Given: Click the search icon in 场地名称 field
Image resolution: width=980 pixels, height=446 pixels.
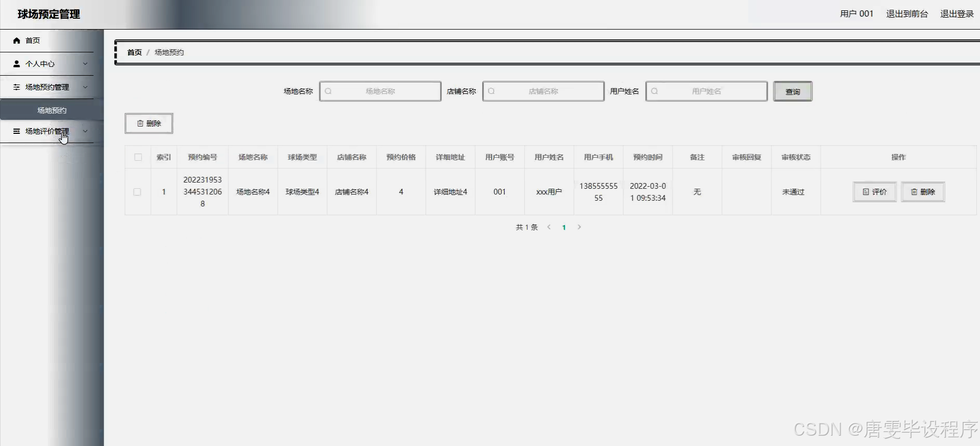Looking at the screenshot, I should pyautogui.click(x=328, y=91).
